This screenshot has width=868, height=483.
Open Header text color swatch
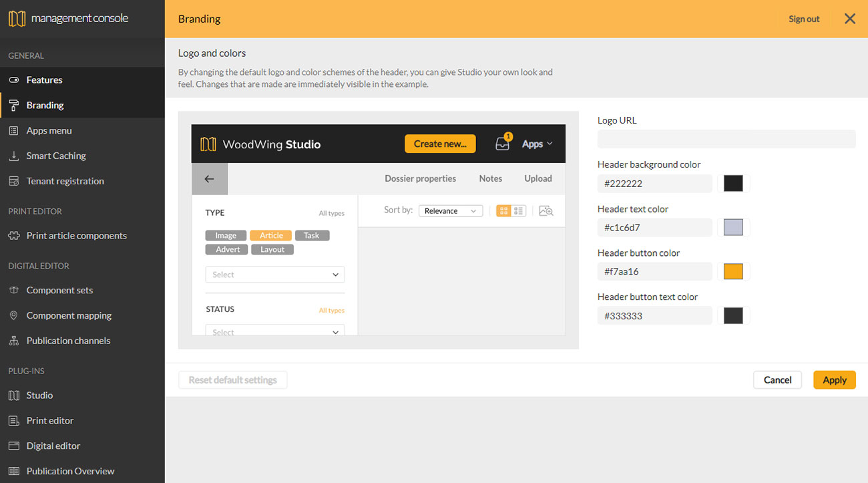tap(733, 228)
